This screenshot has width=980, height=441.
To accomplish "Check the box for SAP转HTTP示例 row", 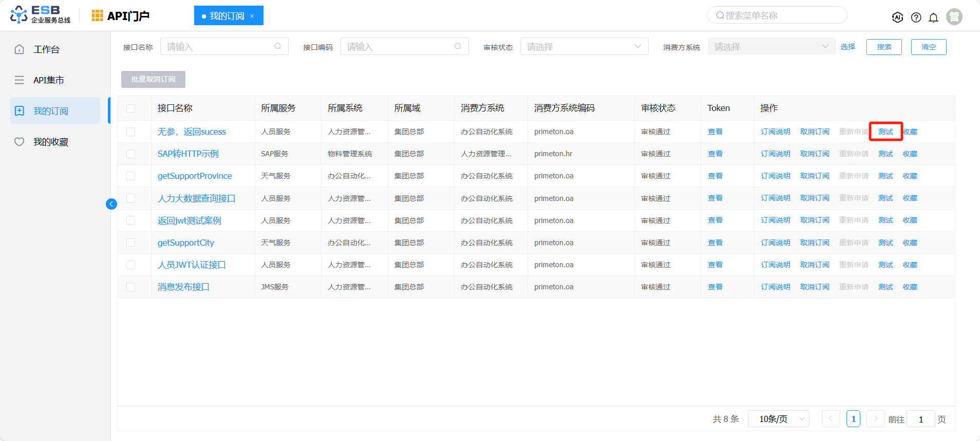I will pyautogui.click(x=131, y=154).
